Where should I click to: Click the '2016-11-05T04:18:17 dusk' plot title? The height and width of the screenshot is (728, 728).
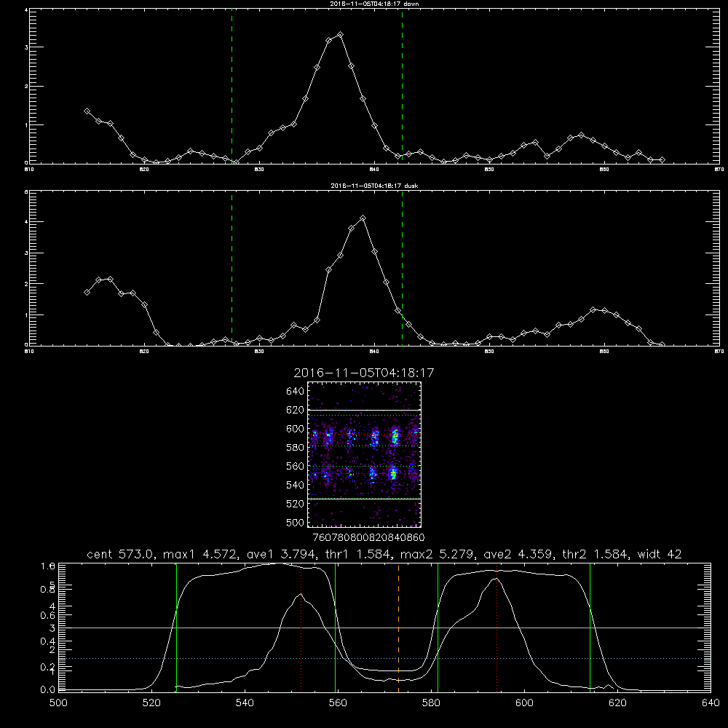374,186
